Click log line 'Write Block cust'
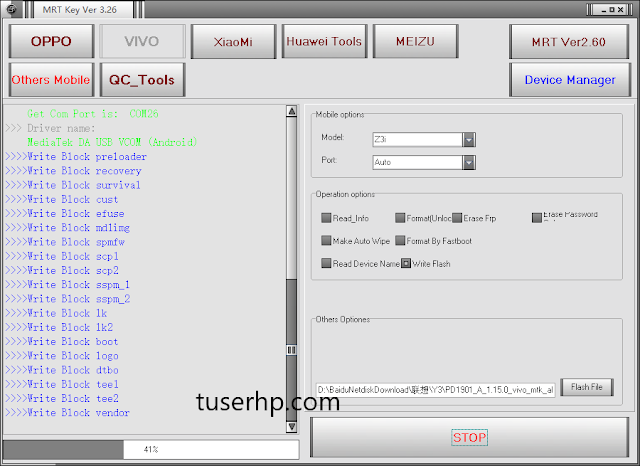The width and height of the screenshot is (640, 466). tap(62, 200)
